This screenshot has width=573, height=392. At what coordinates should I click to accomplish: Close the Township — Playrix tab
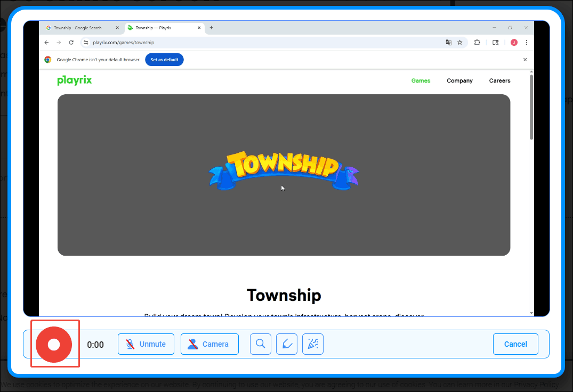pyautogui.click(x=199, y=28)
